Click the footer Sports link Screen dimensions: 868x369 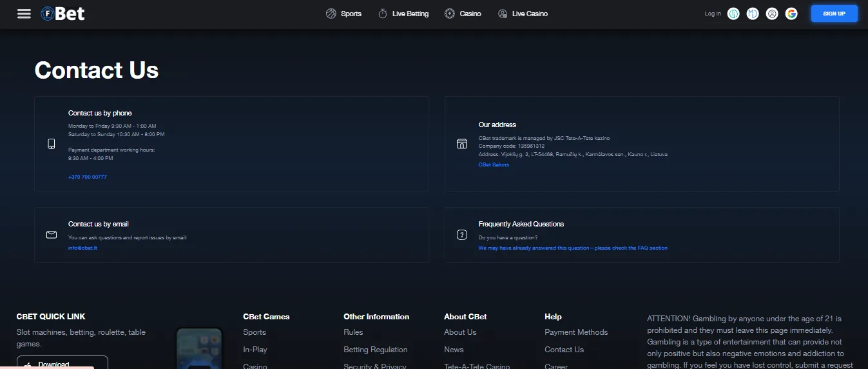[x=255, y=332]
